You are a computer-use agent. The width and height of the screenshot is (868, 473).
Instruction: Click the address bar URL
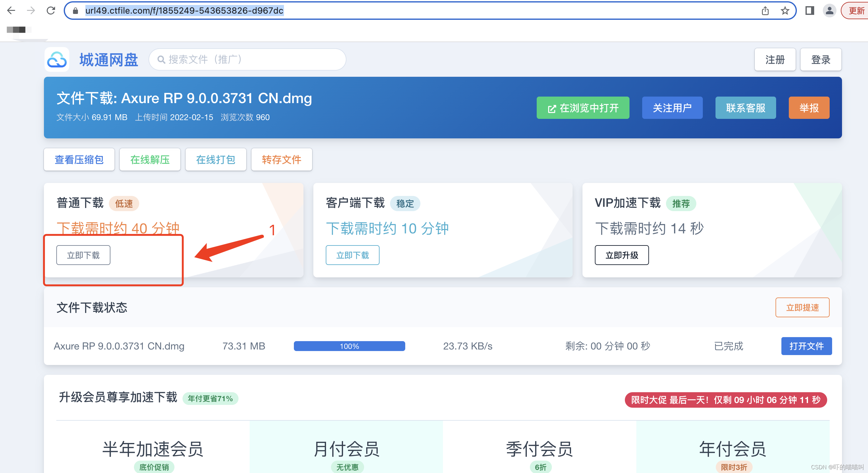(x=184, y=11)
